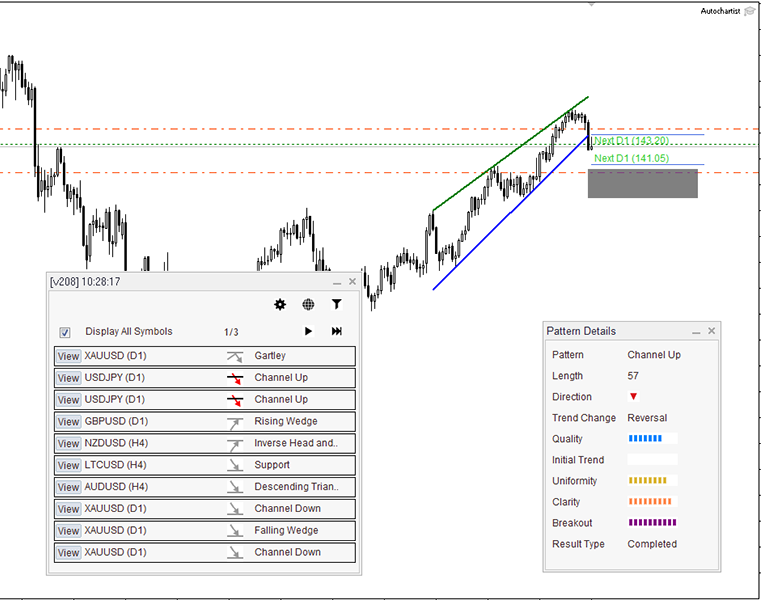Click the red Direction arrow in Pattern Details
The height and width of the screenshot is (600, 761).
pyautogui.click(x=633, y=397)
